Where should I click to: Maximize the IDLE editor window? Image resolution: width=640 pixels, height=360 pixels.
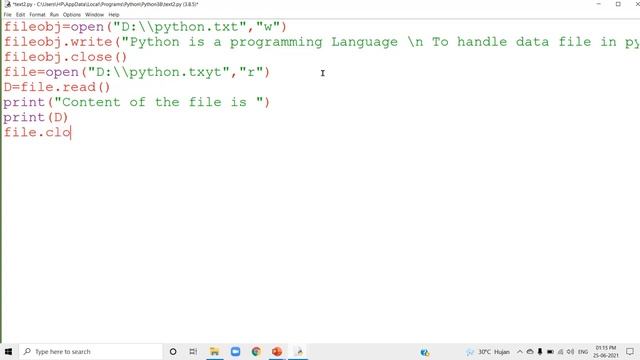[x=618, y=4]
